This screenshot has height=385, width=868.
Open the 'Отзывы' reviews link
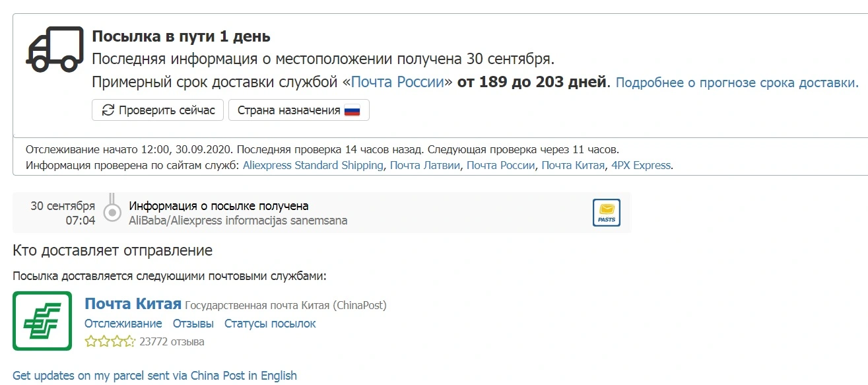tap(193, 324)
